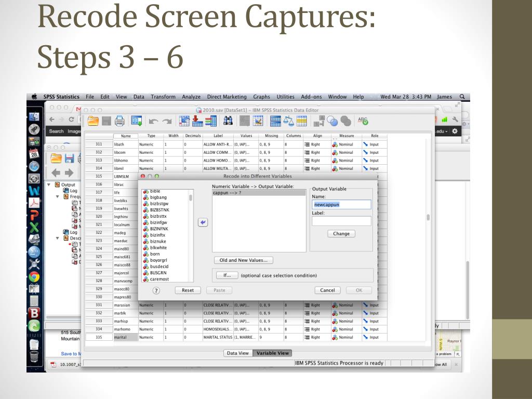532x399 pixels.
Task: Click the Weight cases scales icon
Action: click(288, 121)
